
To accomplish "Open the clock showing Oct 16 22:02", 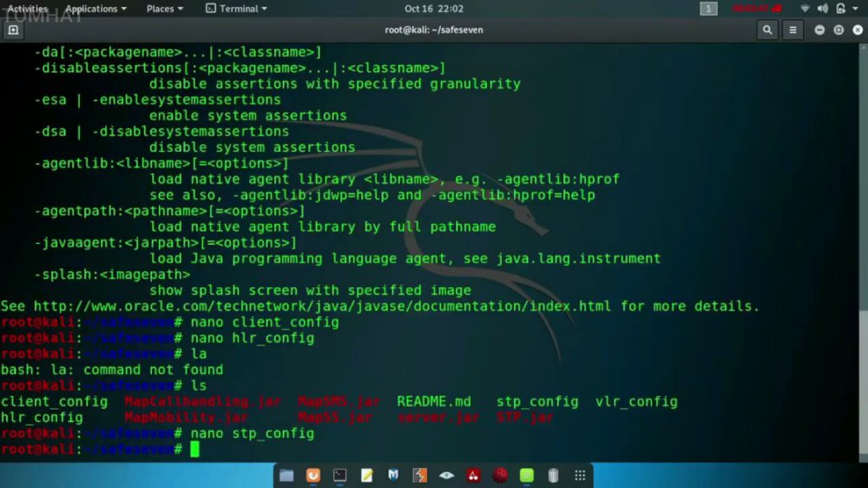I will [x=433, y=9].
